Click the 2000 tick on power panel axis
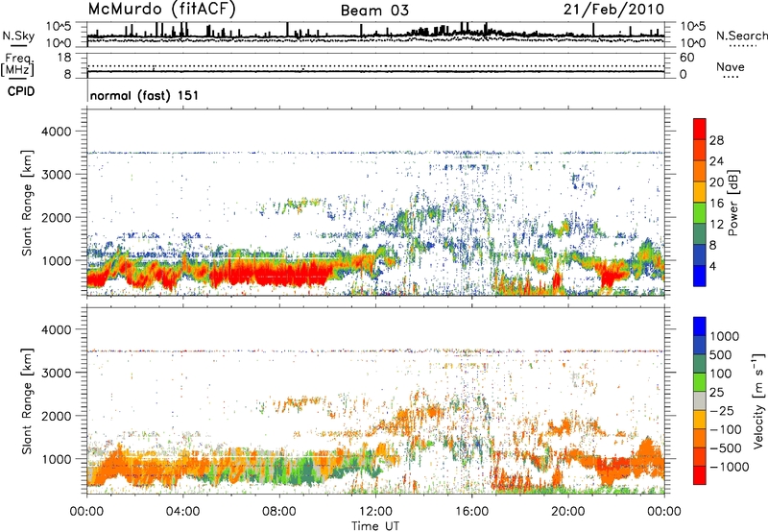 pos(57,217)
